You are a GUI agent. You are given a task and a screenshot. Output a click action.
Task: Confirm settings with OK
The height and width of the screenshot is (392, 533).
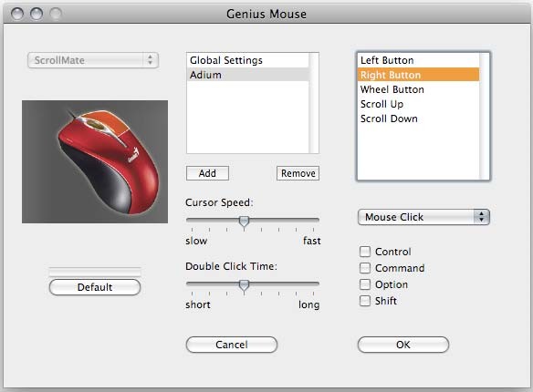[x=403, y=345]
